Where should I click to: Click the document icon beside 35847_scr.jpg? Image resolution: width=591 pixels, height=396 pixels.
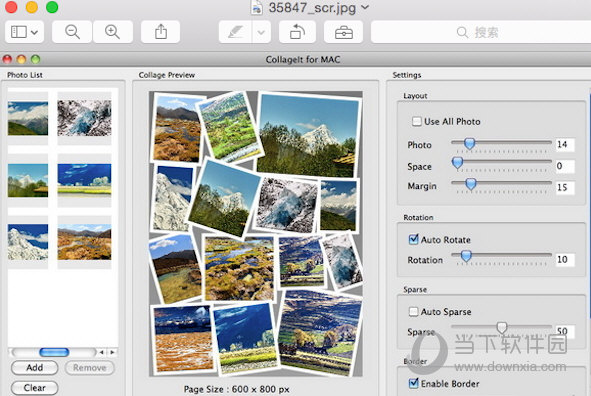(257, 7)
